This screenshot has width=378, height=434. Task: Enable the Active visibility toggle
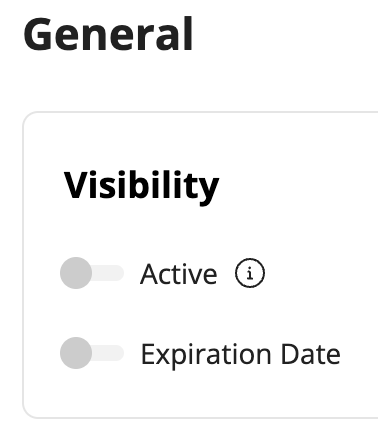click(92, 273)
